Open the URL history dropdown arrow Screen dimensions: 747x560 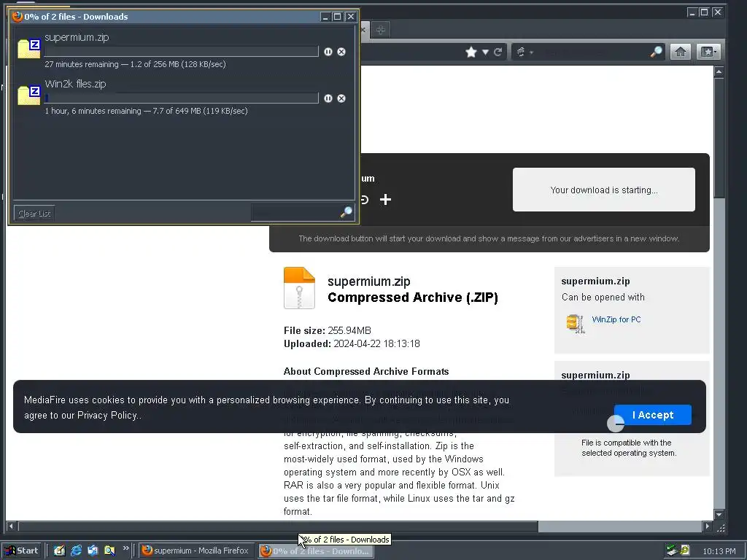[485, 52]
